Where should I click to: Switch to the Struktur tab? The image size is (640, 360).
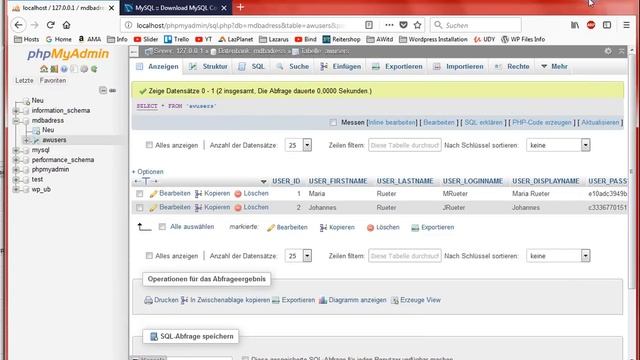[208, 66]
